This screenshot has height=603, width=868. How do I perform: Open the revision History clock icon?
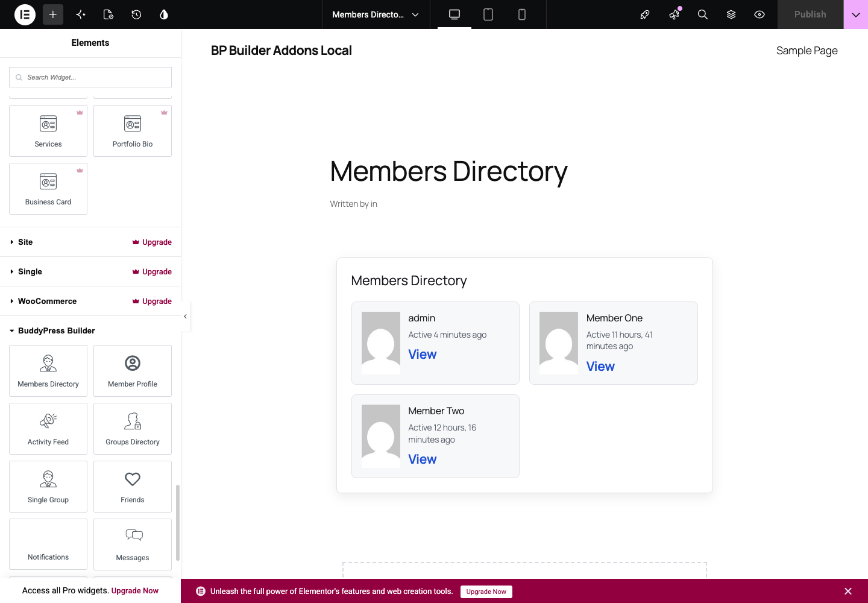136,14
